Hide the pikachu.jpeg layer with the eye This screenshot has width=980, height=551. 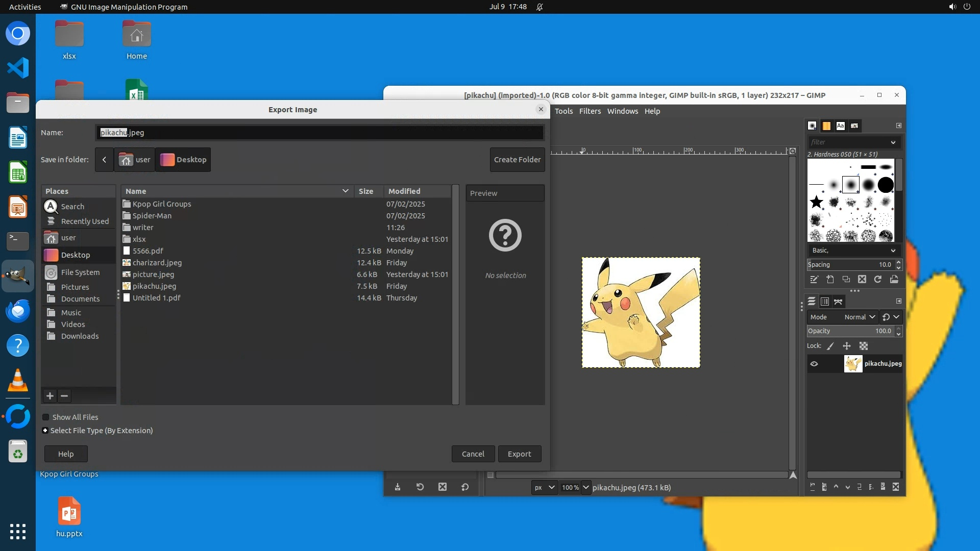tap(814, 364)
